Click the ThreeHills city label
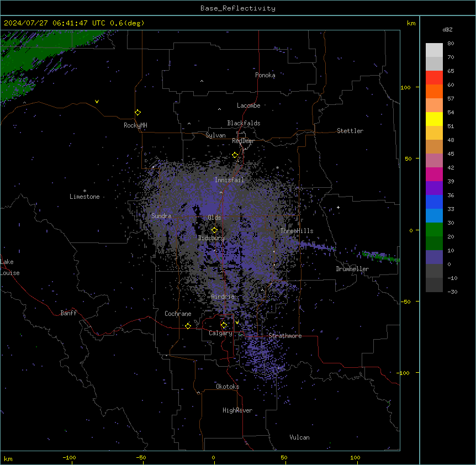Viewport: 476px width, 465px height. click(297, 231)
